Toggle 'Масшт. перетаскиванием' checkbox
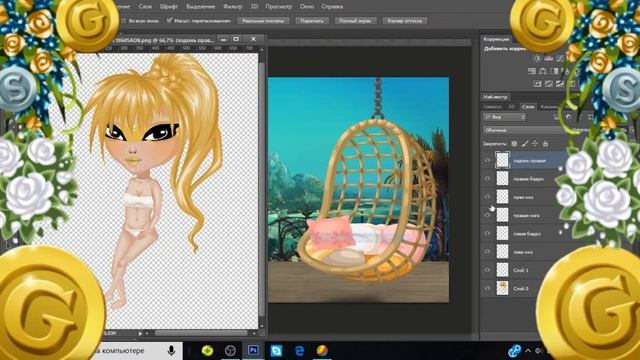This screenshot has width=640, height=360. (169, 20)
